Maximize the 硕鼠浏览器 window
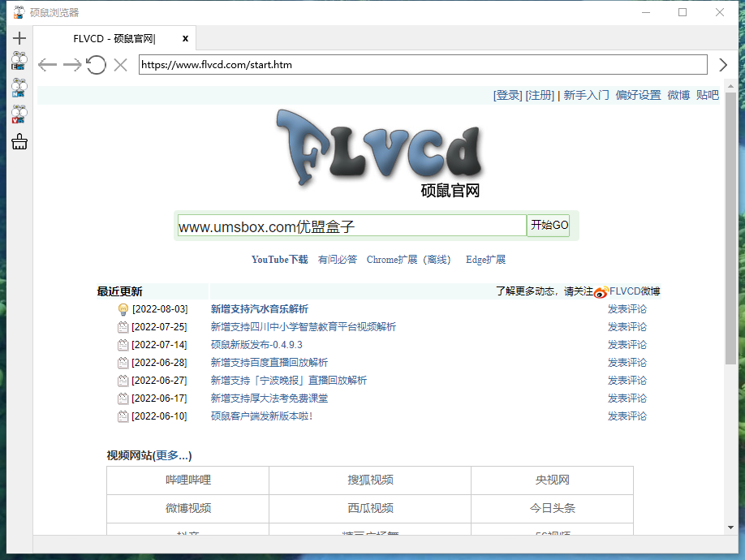 click(683, 12)
